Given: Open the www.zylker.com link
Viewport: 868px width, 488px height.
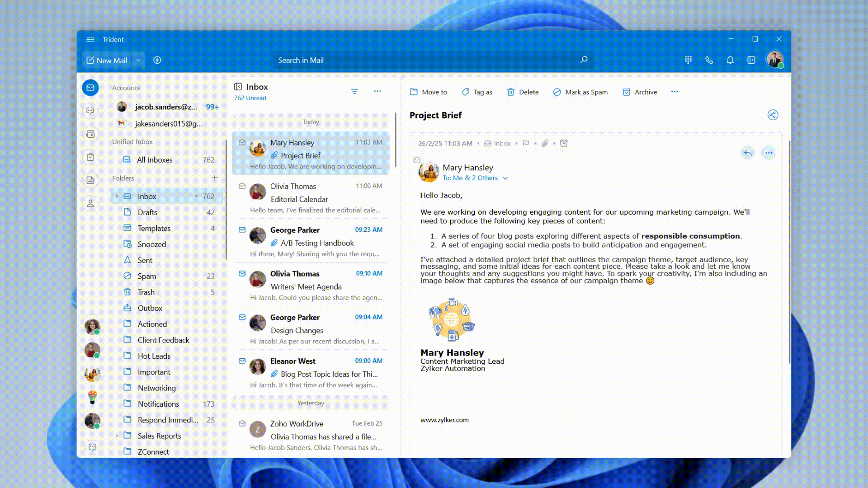Looking at the screenshot, I should (444, 420).
